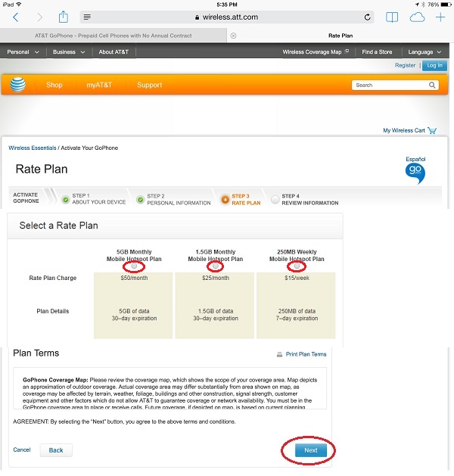Click the AT&T globe logo

click(x=17, y=85)
